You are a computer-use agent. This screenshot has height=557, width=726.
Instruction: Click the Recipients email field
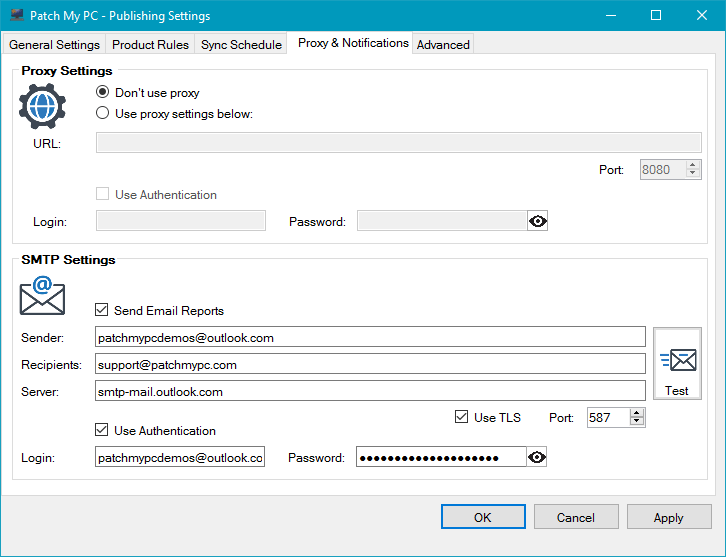click(370, 364)
